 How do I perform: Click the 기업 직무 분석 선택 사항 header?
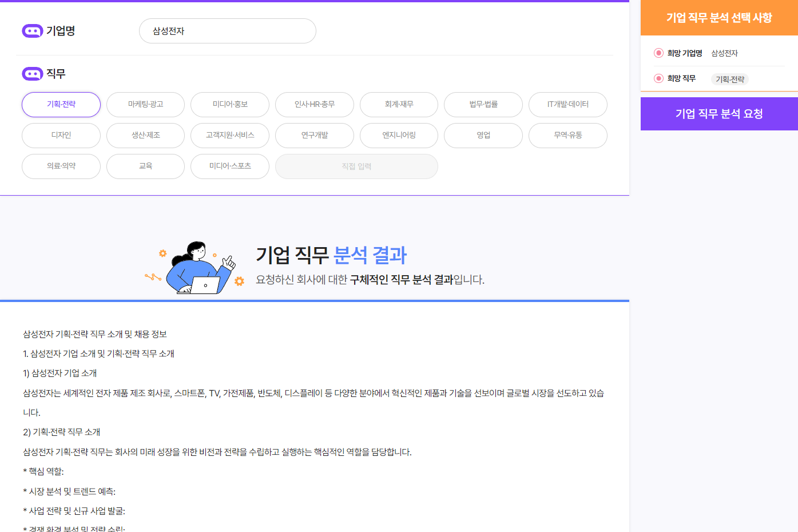pos(719,18)
